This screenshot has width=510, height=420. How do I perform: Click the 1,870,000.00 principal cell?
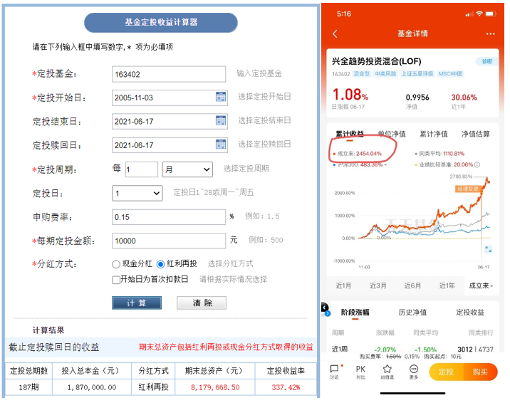point(92,387)
